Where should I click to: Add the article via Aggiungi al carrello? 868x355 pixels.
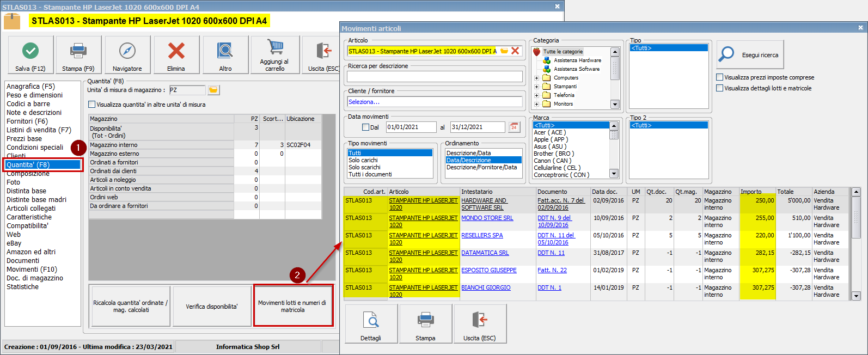275,55
